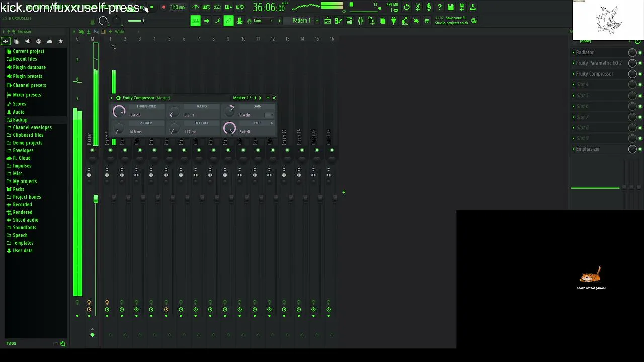
Task: Expand Radiator slot arrow menu
Action: 573,52
